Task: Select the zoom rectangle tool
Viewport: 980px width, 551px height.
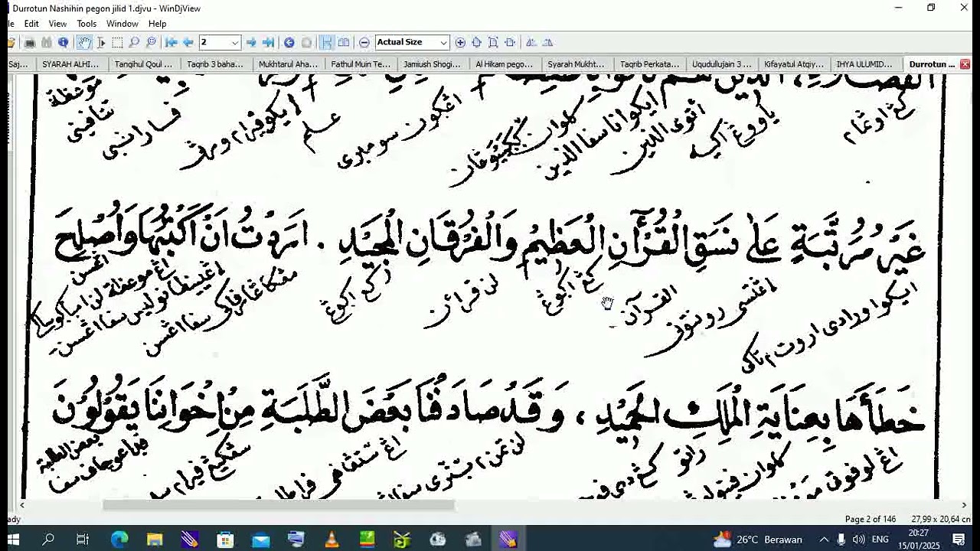Action: tap(151, 42)
